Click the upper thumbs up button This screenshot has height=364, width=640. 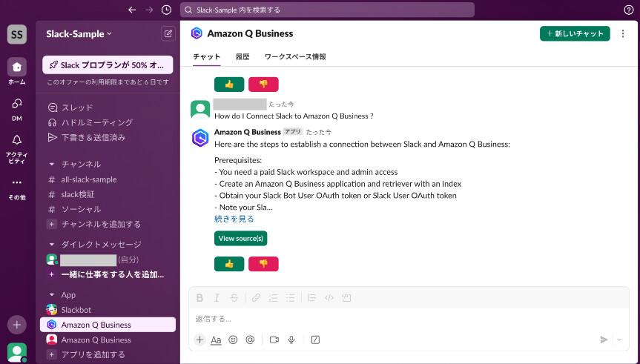[x=229, y=85]
